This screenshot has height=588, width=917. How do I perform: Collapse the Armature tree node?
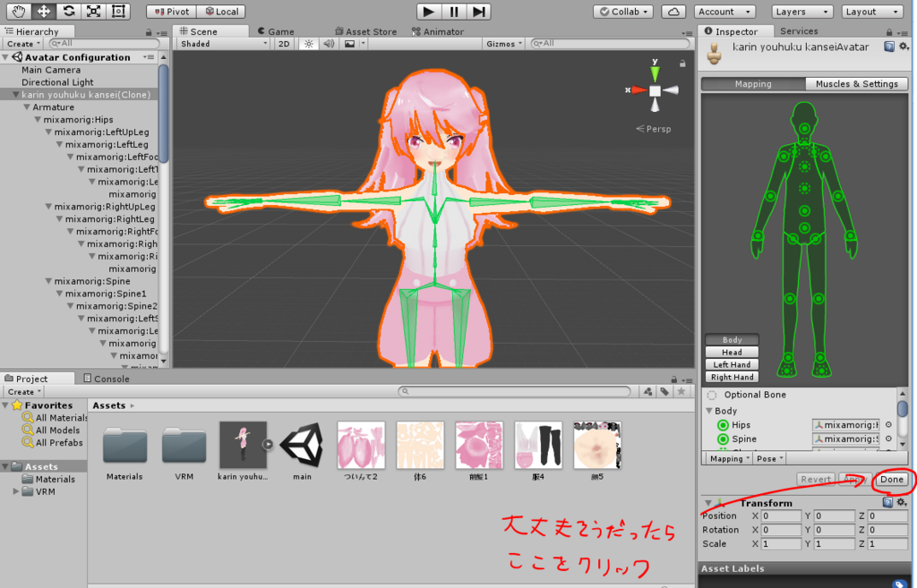click(x=27, y=107)
